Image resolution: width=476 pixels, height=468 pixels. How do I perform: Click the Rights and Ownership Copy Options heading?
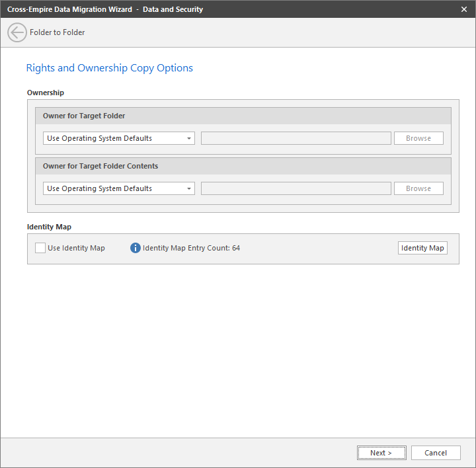coord(110,68)
